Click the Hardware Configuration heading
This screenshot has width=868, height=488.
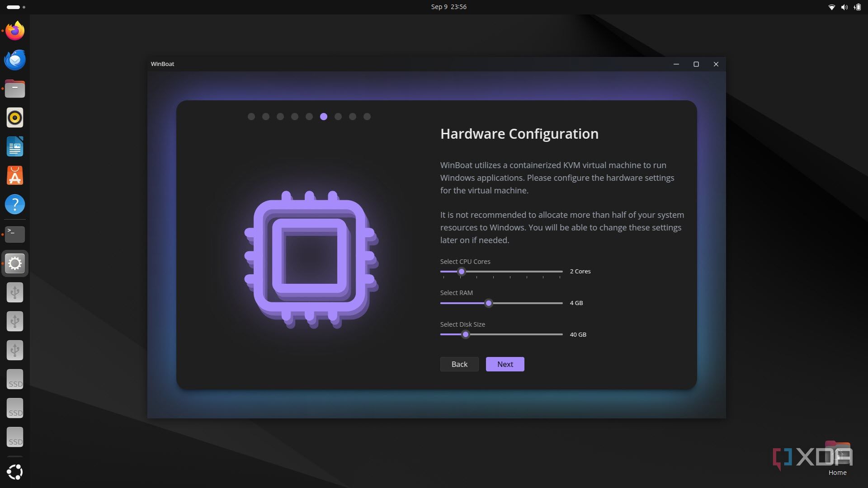coord(519,134)
